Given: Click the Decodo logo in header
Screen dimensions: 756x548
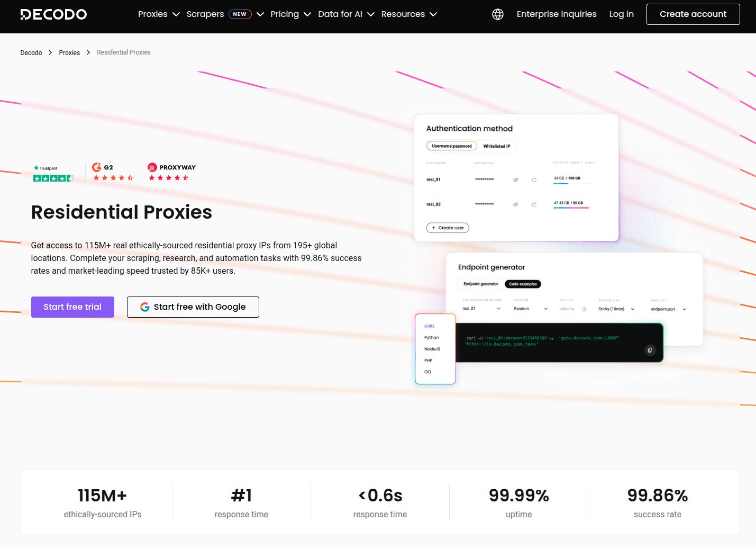Looking at the screenshot, I should pos(53,14).
